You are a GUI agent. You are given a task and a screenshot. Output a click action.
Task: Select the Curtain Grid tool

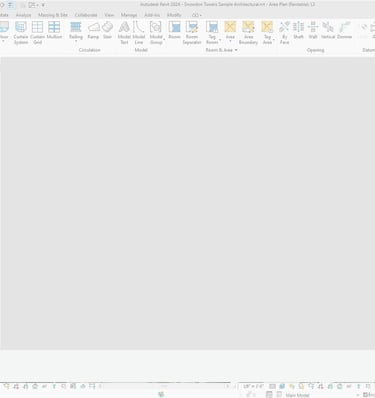pos(37,33)
